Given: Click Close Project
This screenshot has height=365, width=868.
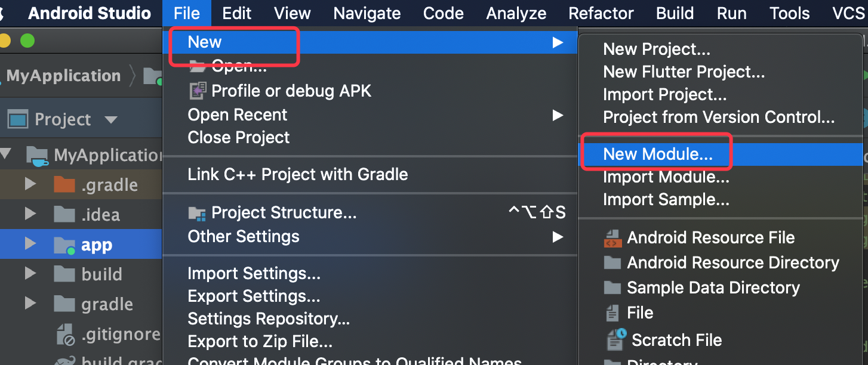Looking at the screenshot, I should [238, 137].
